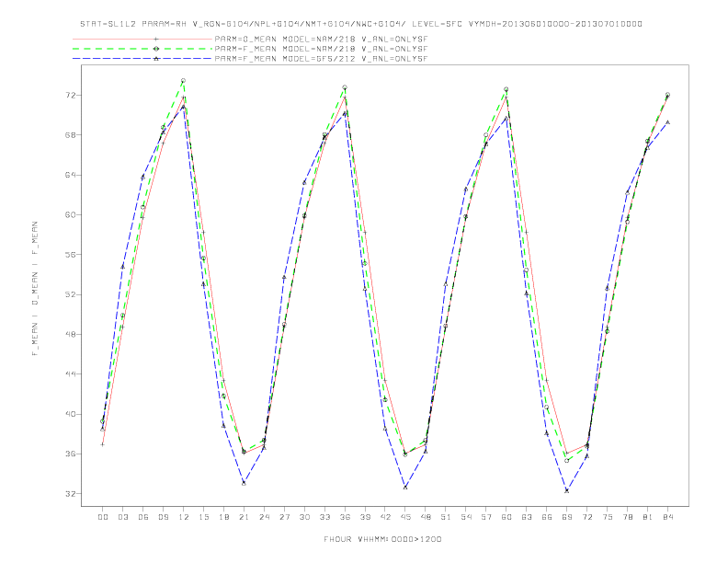This screenshot has width=728, height=563.
Task: Click x-axis forecast hour label 12
Action: tap(184, 517)
